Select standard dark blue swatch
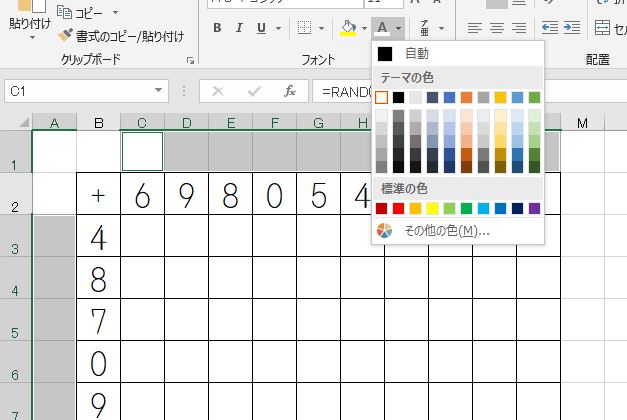Image resolution: width=627 pixels, height=420 pixels. [517, 208]
